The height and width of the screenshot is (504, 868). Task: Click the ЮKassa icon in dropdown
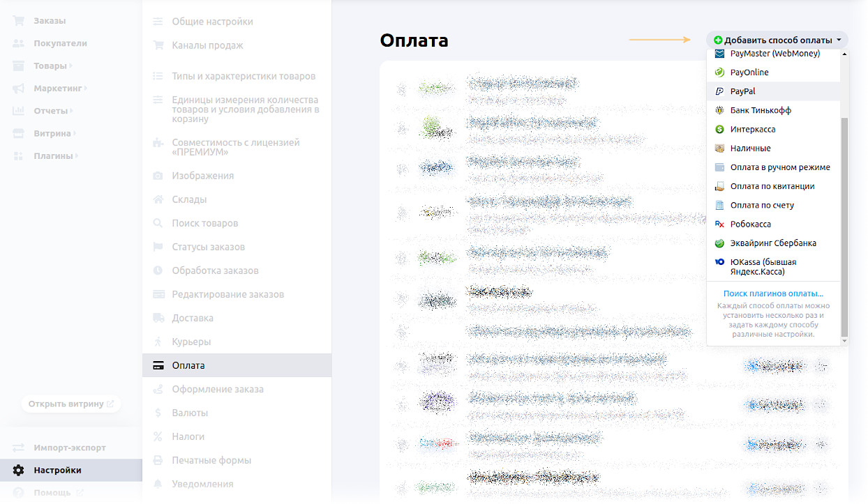click(719, 262)
